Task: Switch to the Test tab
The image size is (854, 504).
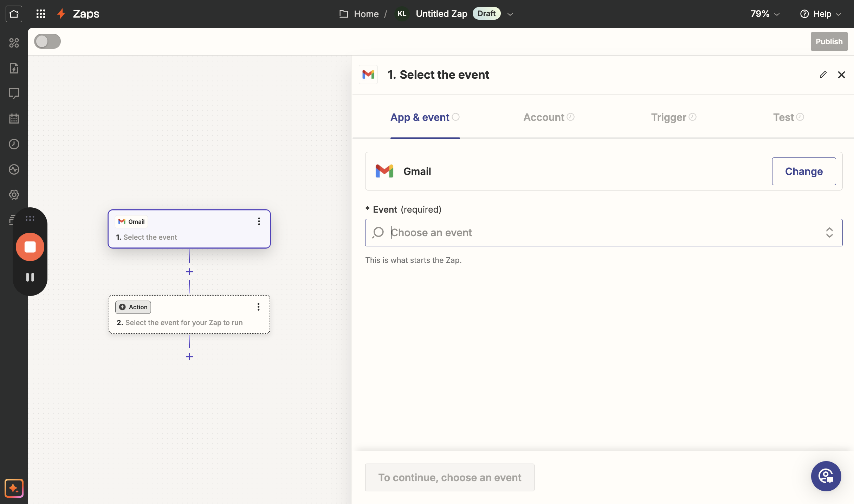Action: coord(788,117)
